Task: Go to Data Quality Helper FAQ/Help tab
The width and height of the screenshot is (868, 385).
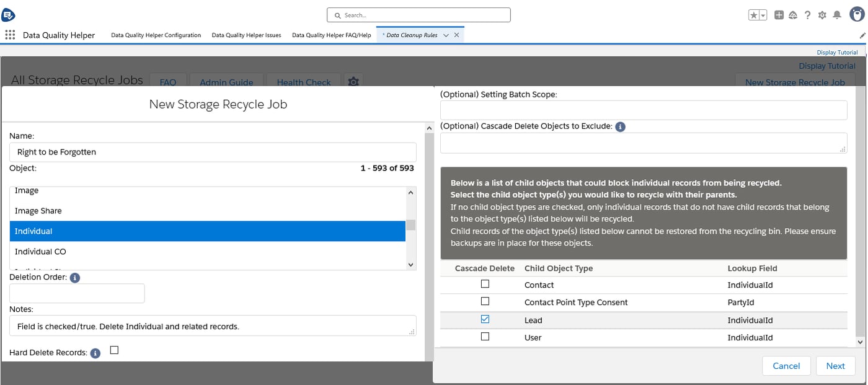Action: [x=332, y=35]
